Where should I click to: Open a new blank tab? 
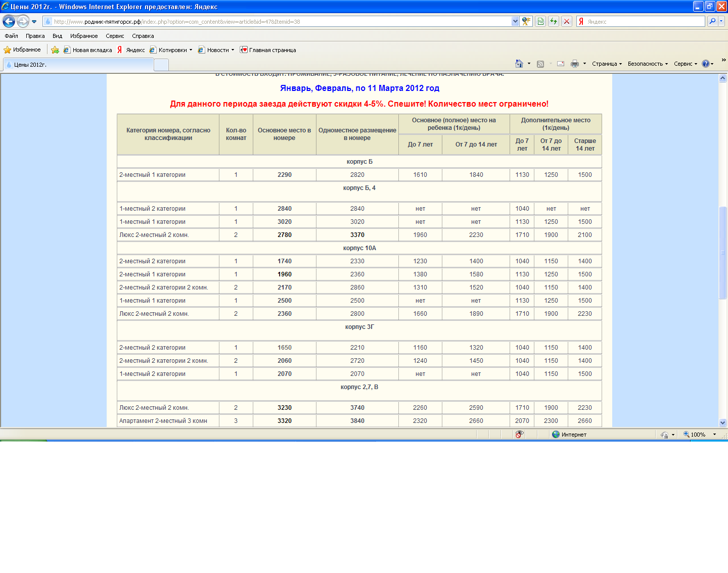point(161,65)
